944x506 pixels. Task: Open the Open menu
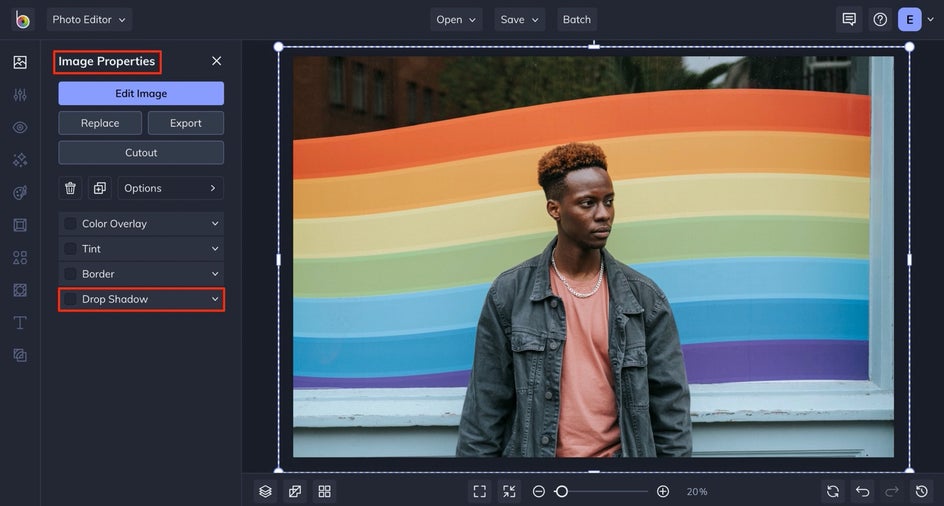[456, 19]
